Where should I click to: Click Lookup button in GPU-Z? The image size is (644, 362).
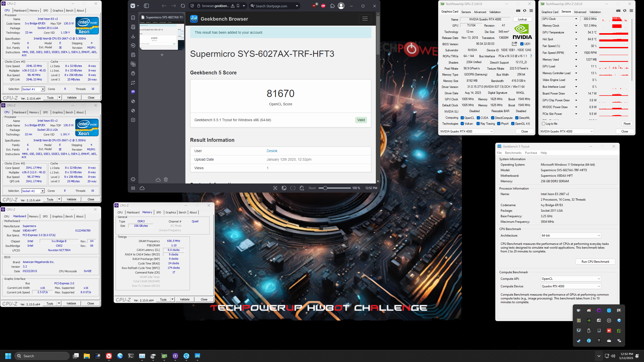(x=522, y=19)
